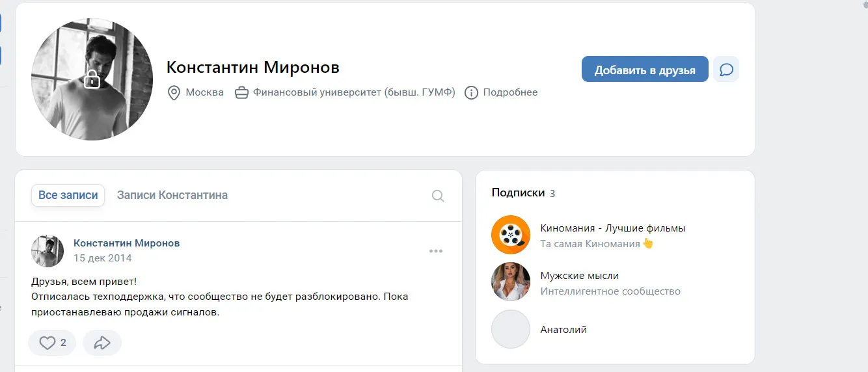Screen dimensions: 868x372
Task: Like the post with heart icon
Action: click(x=53, y=343)
